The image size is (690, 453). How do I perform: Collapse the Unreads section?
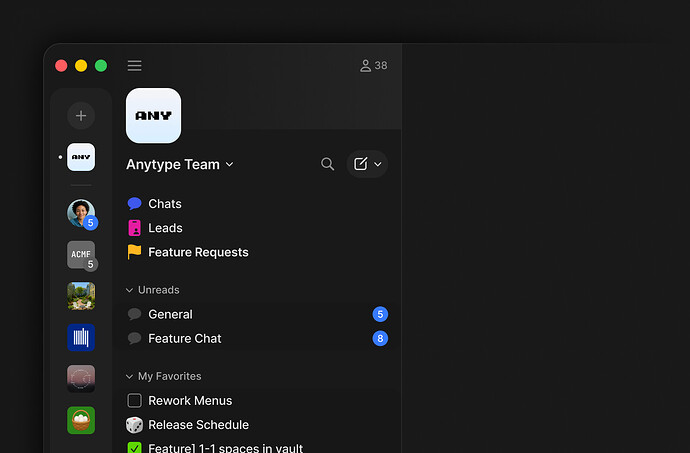coord(129,290)
